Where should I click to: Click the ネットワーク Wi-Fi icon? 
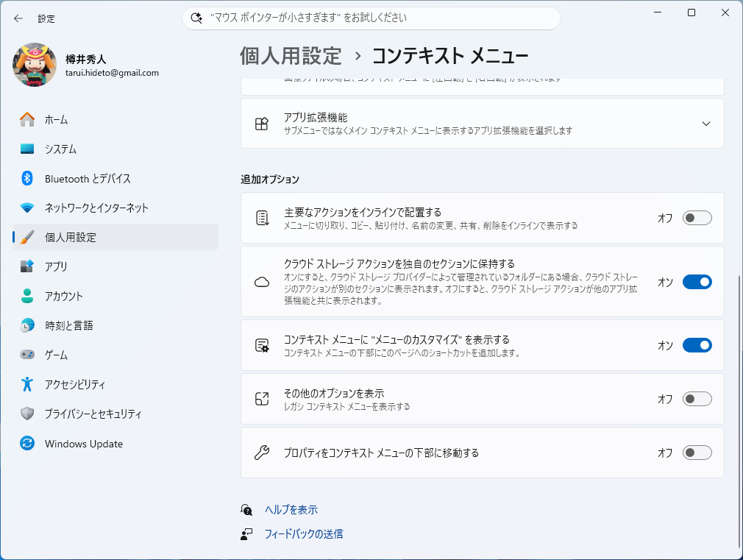(x=27, y=208)
